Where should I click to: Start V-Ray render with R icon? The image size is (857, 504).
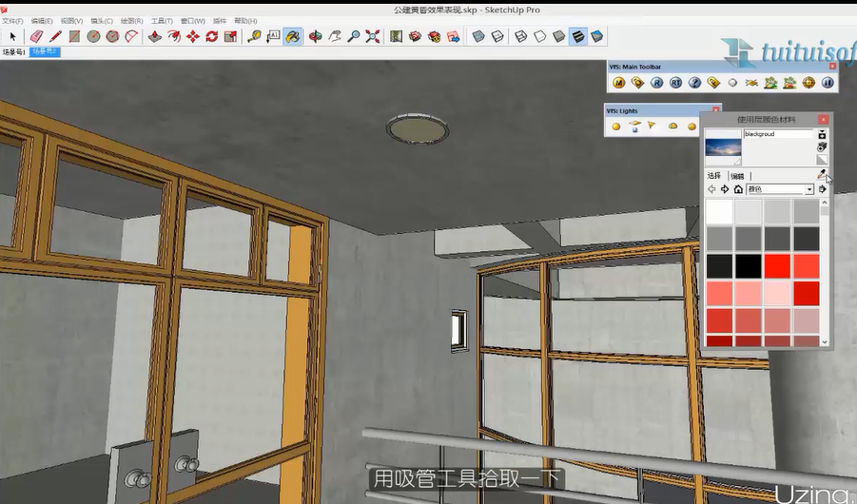coord(656,83)
